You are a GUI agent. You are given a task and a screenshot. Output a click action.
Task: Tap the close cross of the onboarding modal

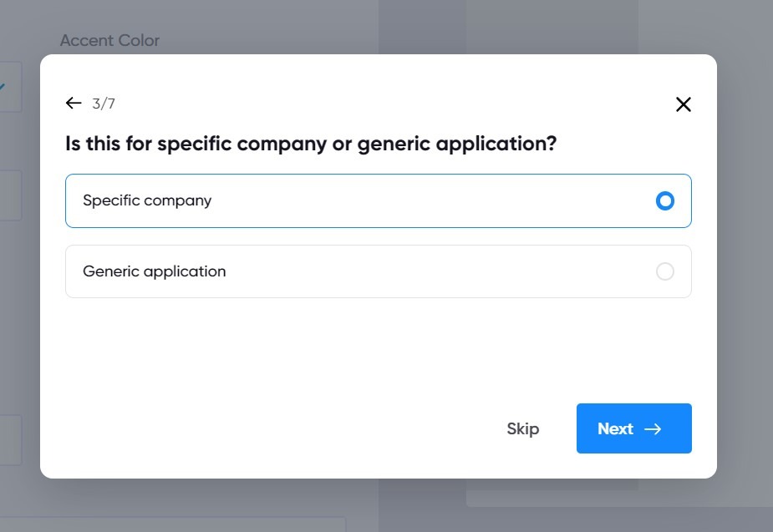pyautogui.click(x=683, y=104)
